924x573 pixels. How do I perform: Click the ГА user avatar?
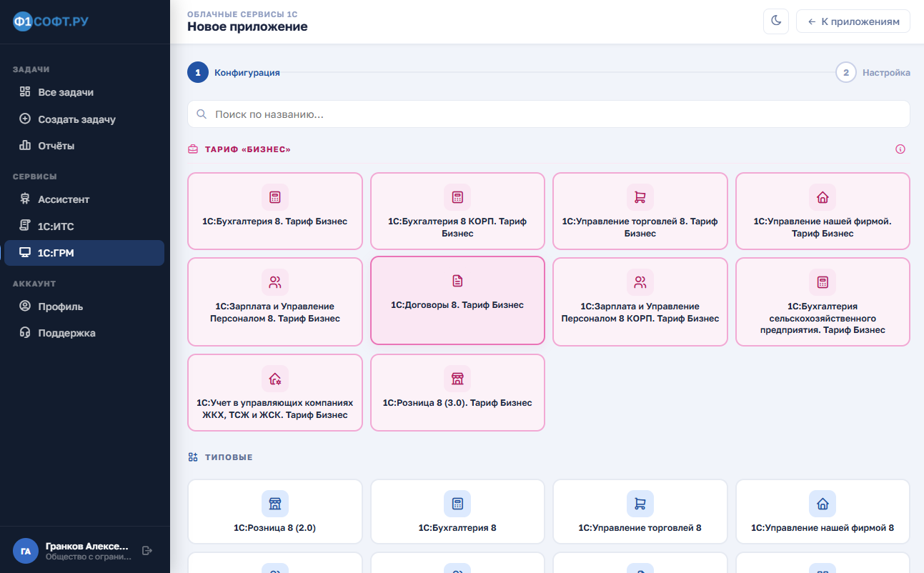point(26,551)
